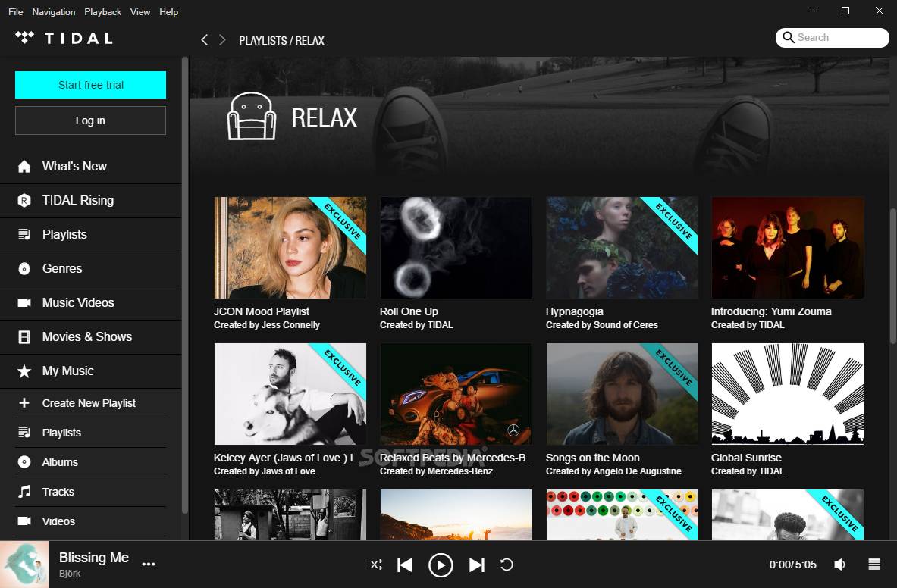Click Created by Sound of Ceres text
Viewport: 897px width, 588px height.
pyautogui.click(x=602, y=324)
